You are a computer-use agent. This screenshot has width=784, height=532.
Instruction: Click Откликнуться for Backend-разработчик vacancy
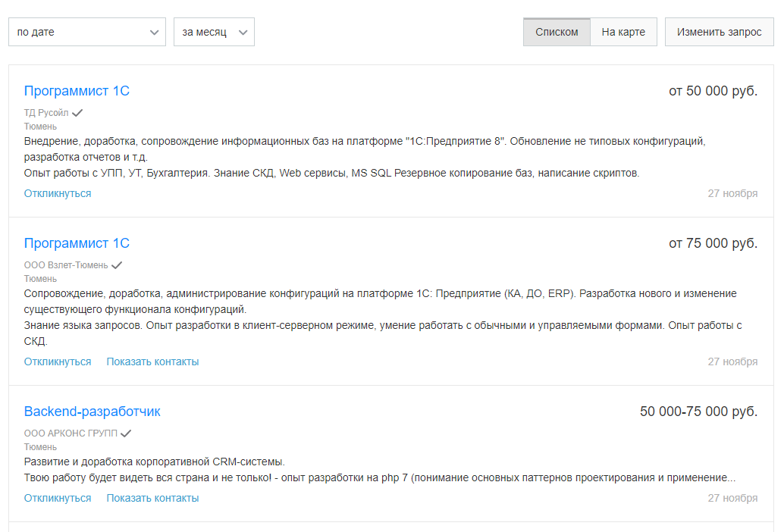point(58,499)
